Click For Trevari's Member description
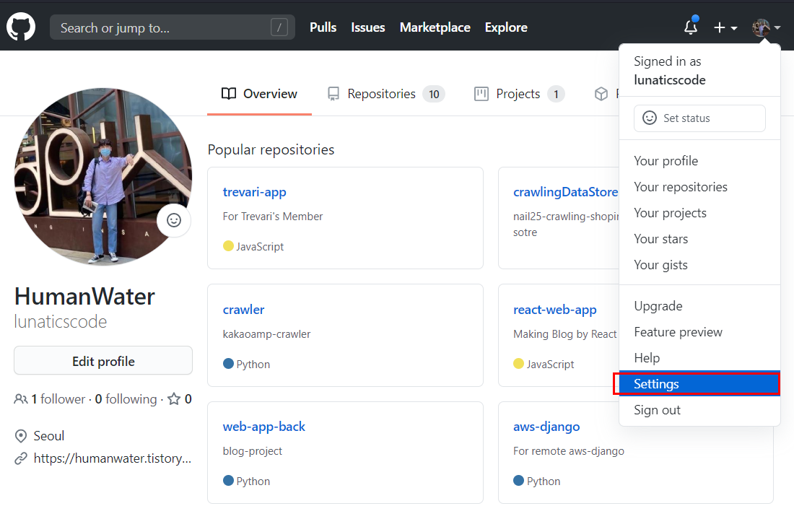The height and width of the screenshot is (532, 794). click(x=272, y=217)
